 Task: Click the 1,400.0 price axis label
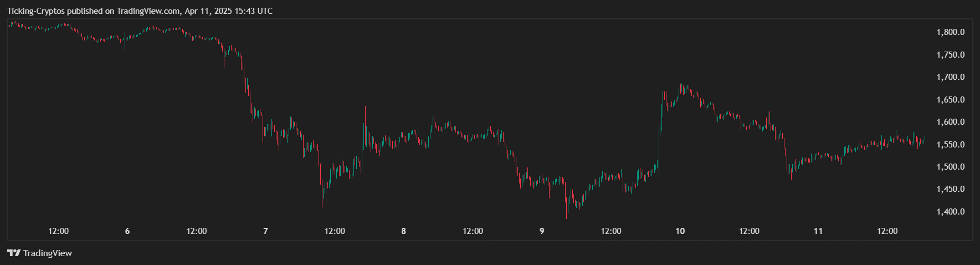[x=951, y=212]
